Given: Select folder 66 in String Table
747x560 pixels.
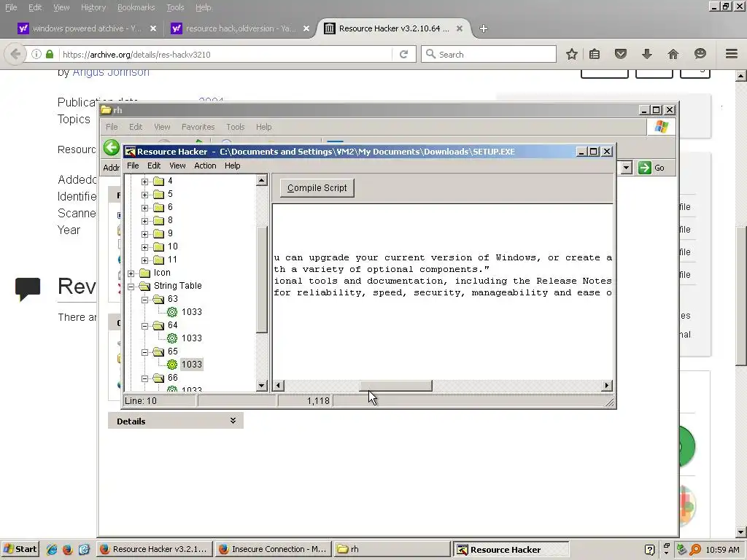Looking at the screenshot, I should click(172, 378).
